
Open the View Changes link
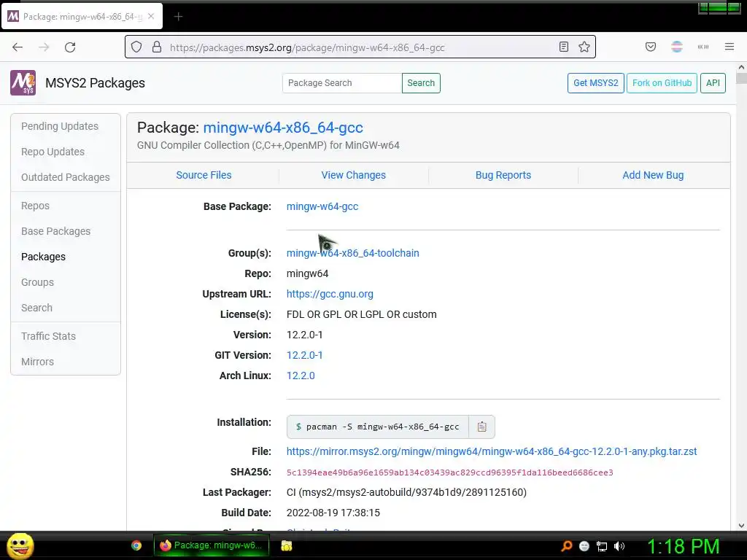[354, 175]
